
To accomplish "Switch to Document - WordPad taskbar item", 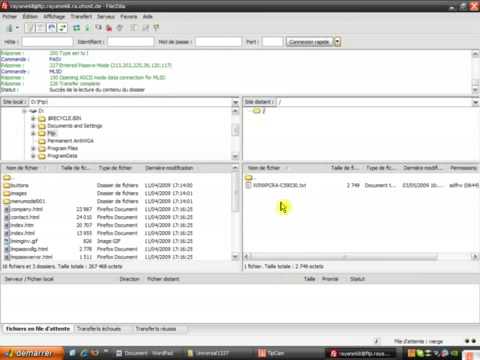I will [x=145, y=353].
